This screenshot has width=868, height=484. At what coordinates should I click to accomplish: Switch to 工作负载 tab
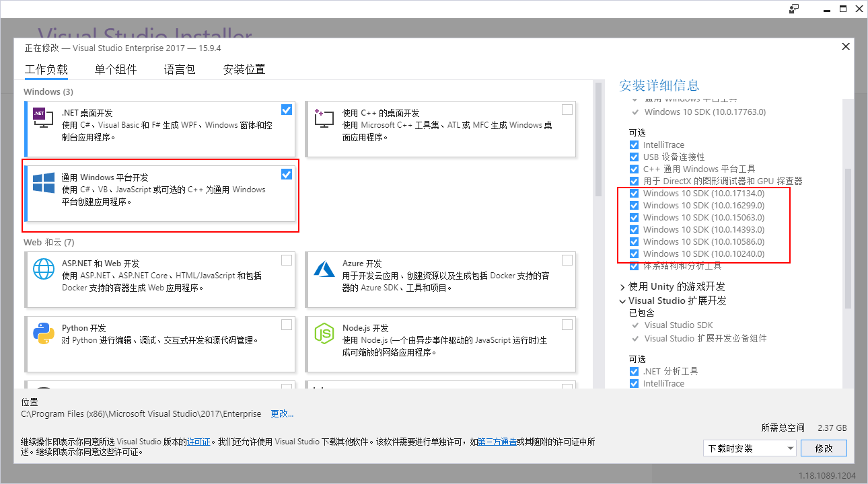click(46, 69)
